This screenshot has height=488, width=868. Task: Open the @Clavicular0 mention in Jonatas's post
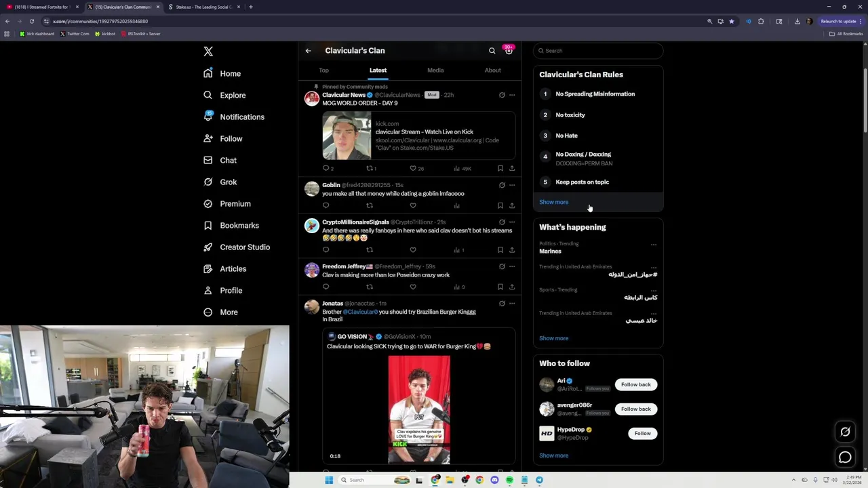click(360, 312)
